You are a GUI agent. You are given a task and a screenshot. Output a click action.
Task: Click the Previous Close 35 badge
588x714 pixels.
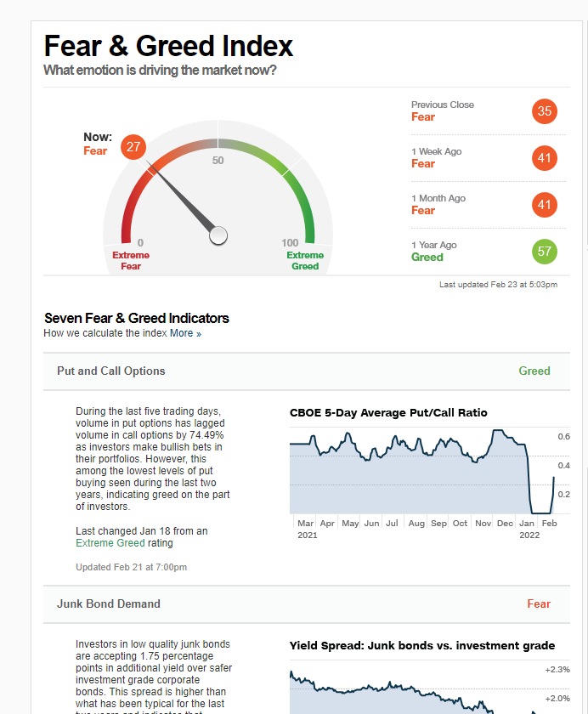[x=545, y=111]
